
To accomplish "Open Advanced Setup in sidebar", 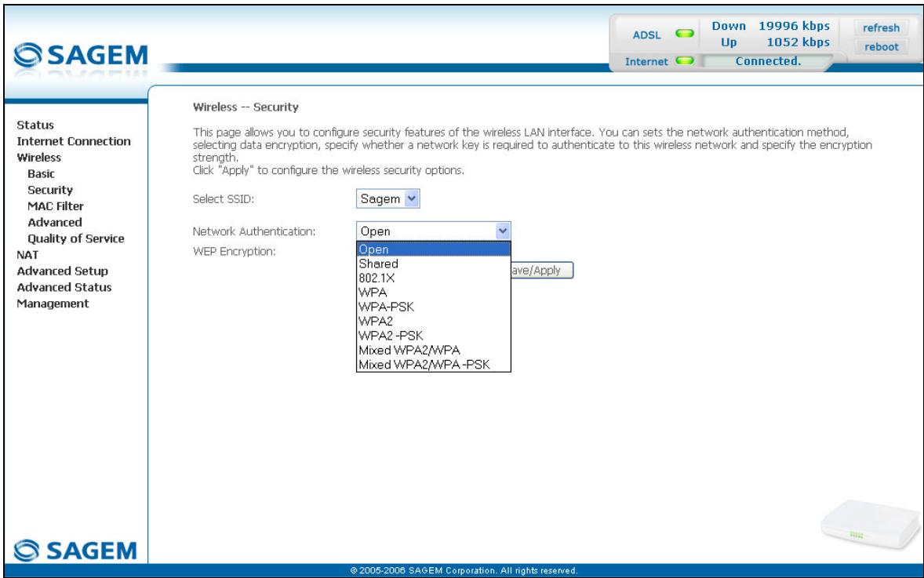I will pyautogui.click(x=63, y=271).
